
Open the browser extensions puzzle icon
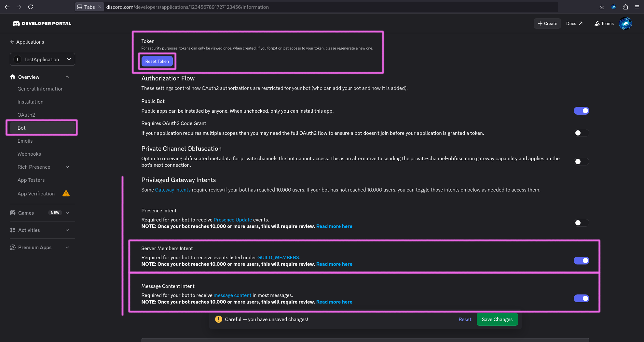pyautogui.click(x=625, y=7)
